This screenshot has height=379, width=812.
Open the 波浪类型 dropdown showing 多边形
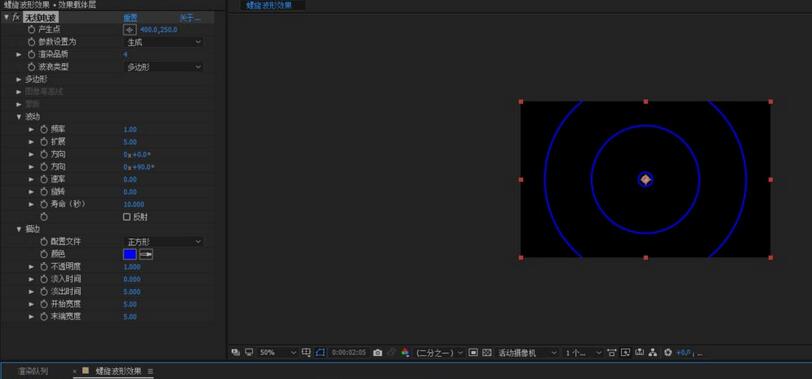164,67
